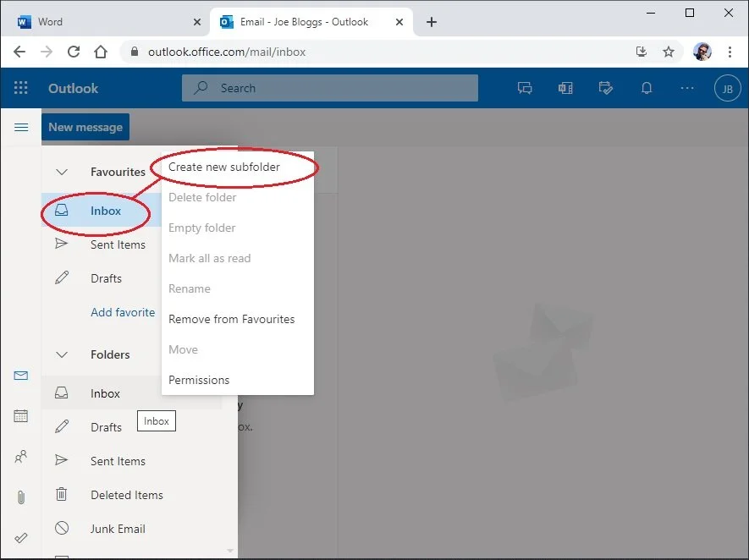Close the Outlook email browser tab
The width and height of the screenshot is (749, 560).
click(399, 22)
